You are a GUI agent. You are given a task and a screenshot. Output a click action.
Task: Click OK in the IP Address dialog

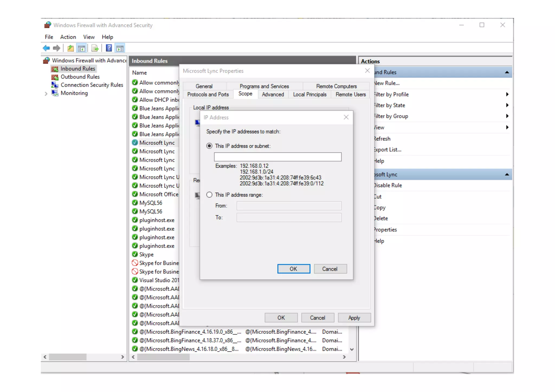click(x=293, y=269)
